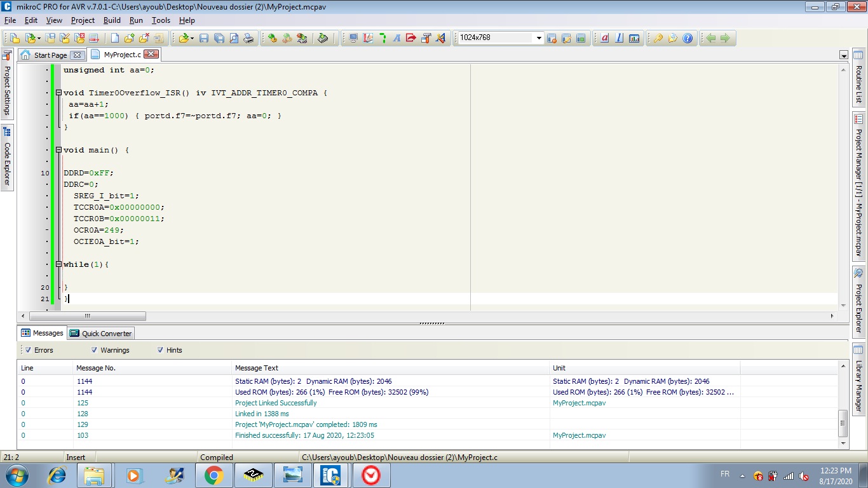Open the Project Explorer side panel
The height and width of the screenshot is (488, 868).
[x=858, y=301]
